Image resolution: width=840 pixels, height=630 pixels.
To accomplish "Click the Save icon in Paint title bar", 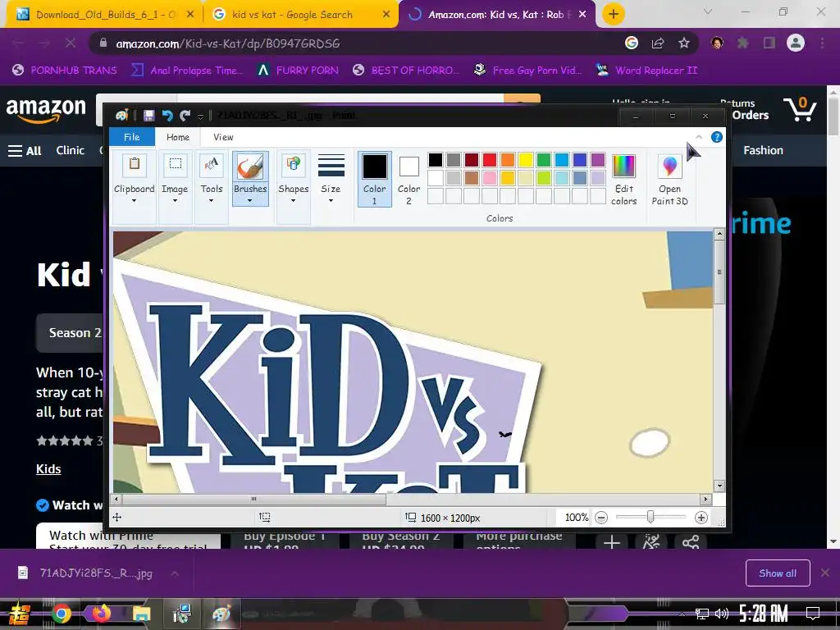I will pos(149,115).
